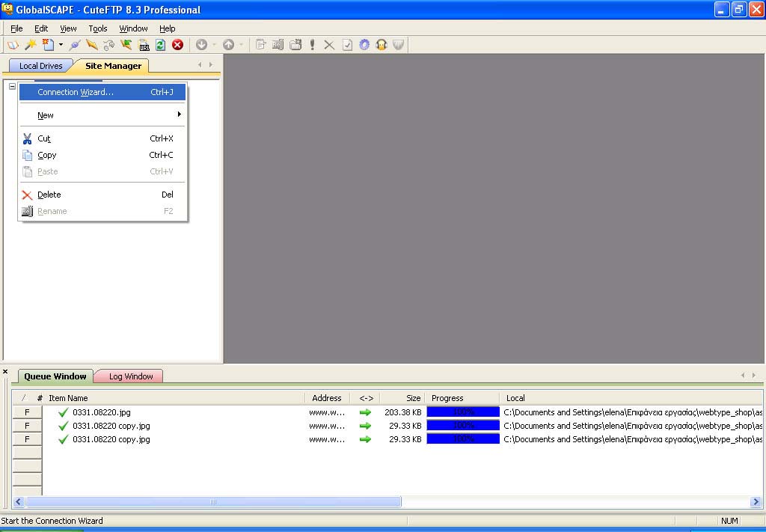Click the grayed Disconnect toolbar icon

109,45
